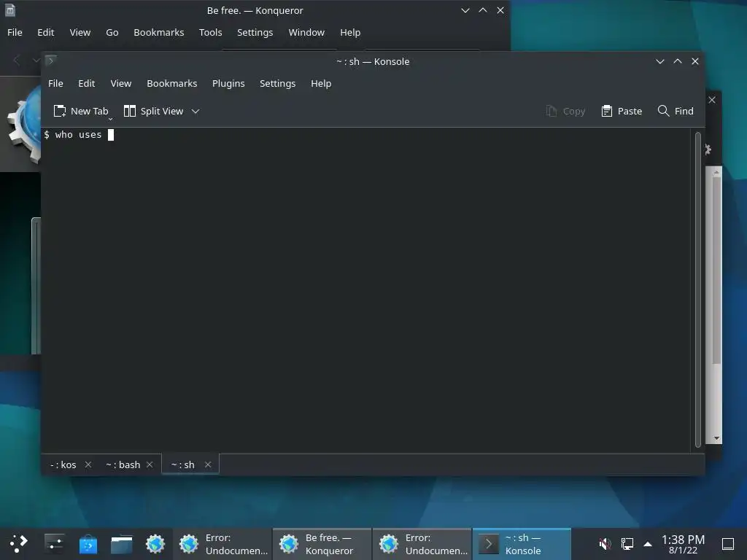Switch to second 'Error: Undocumen...' taskbar window
The image size is (747, 560).
tap(422, 544)
